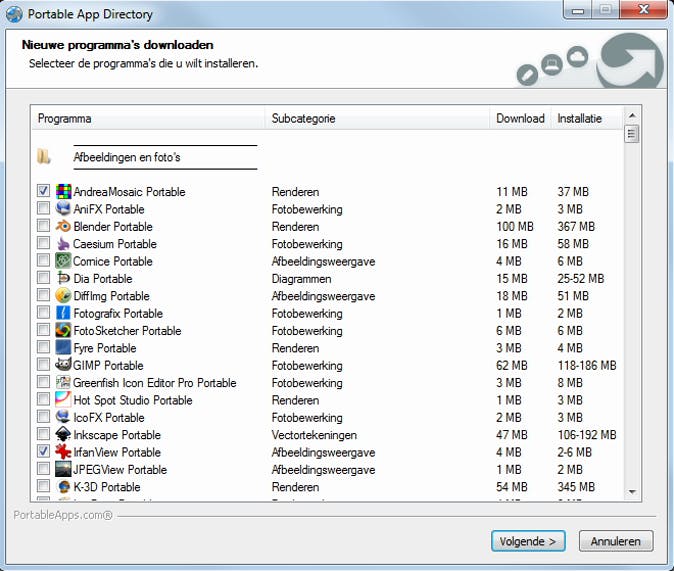Click the list scroll down arrow
Screen dimensions: 674x571
tap(632, 492)
